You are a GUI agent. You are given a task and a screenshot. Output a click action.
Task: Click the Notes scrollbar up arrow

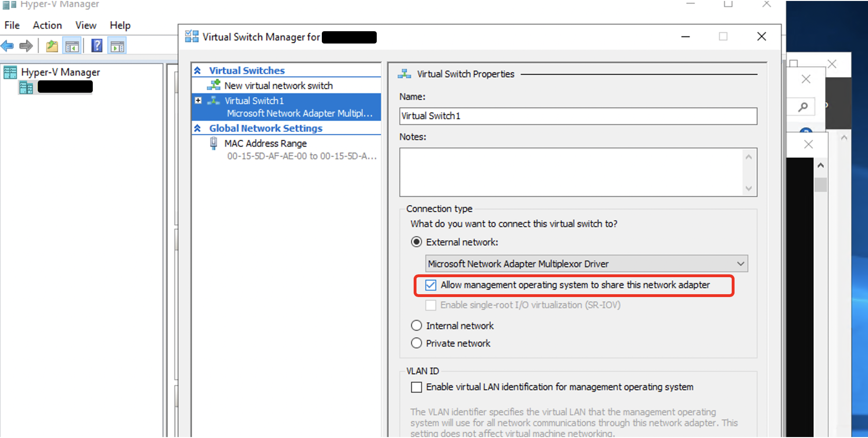point(749,157)
